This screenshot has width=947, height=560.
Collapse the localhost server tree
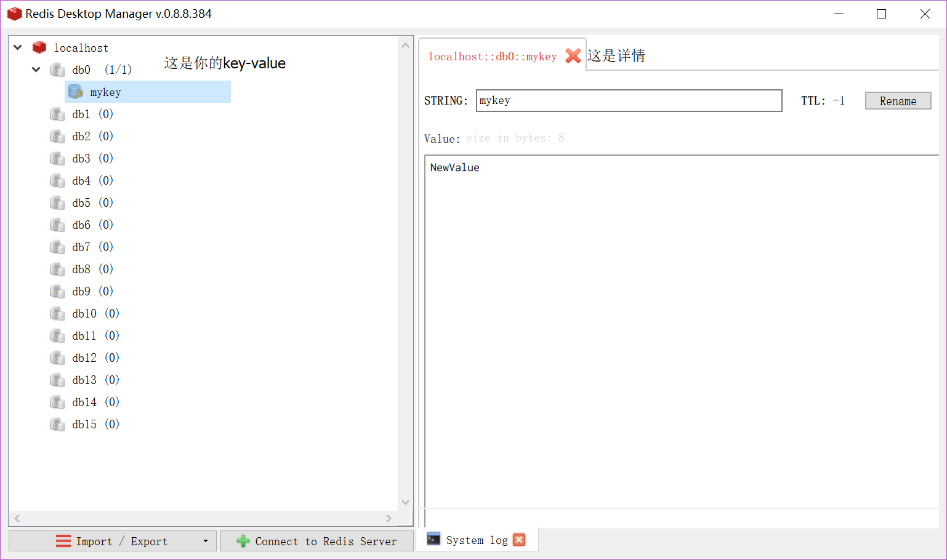[18, 47]
